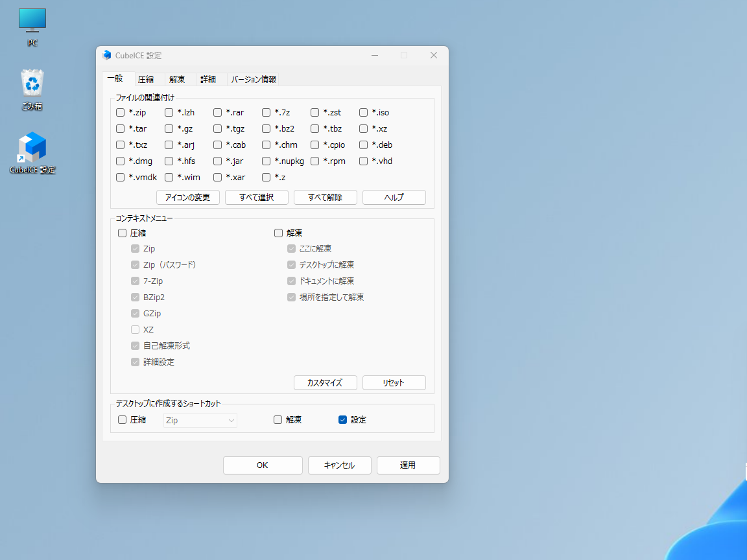Image resolution: width=747 pixels, height=560 pixels.
Task: Check the *.hfs checkbox
Action: 169,161
